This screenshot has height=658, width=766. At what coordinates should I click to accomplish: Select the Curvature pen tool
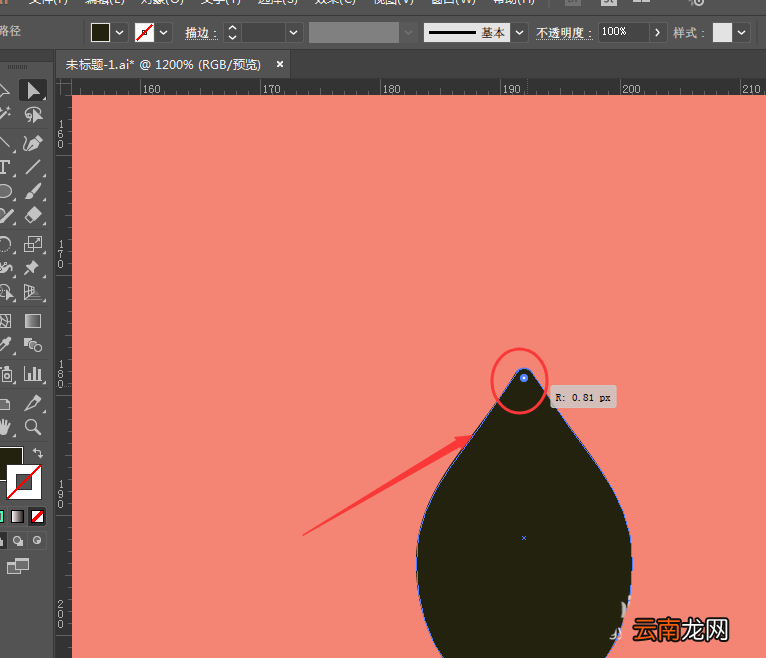click(33, 143)
